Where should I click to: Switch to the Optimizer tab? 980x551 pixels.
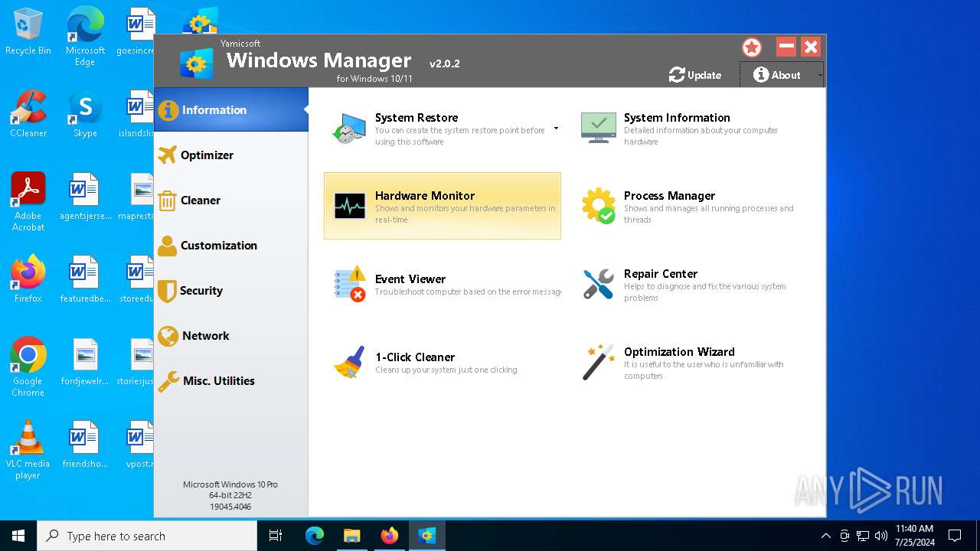[231, 155]
